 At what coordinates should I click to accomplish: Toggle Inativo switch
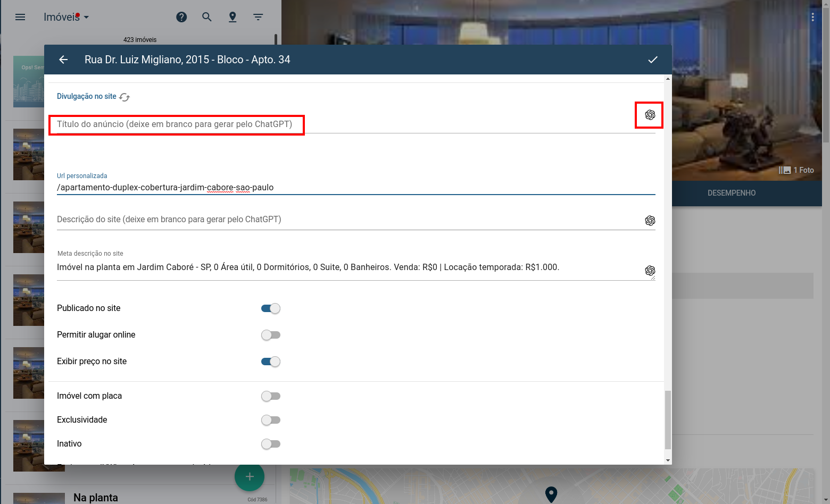271,444
